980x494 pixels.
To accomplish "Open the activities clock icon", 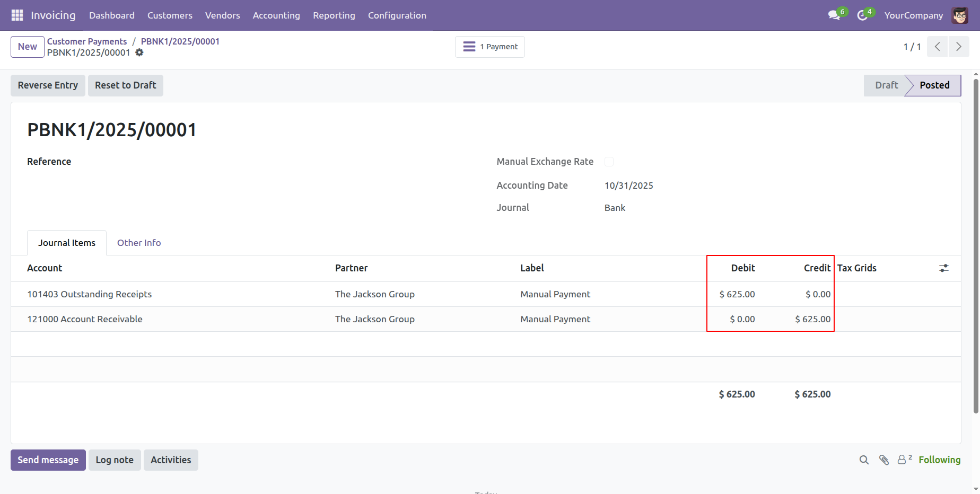I will [862, 15].
